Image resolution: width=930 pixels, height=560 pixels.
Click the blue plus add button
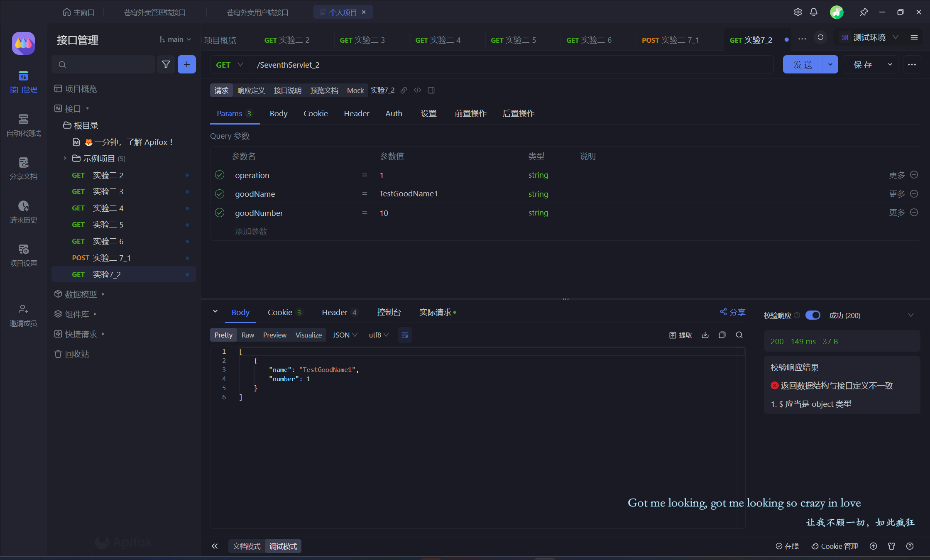click(x=187, y=64)
